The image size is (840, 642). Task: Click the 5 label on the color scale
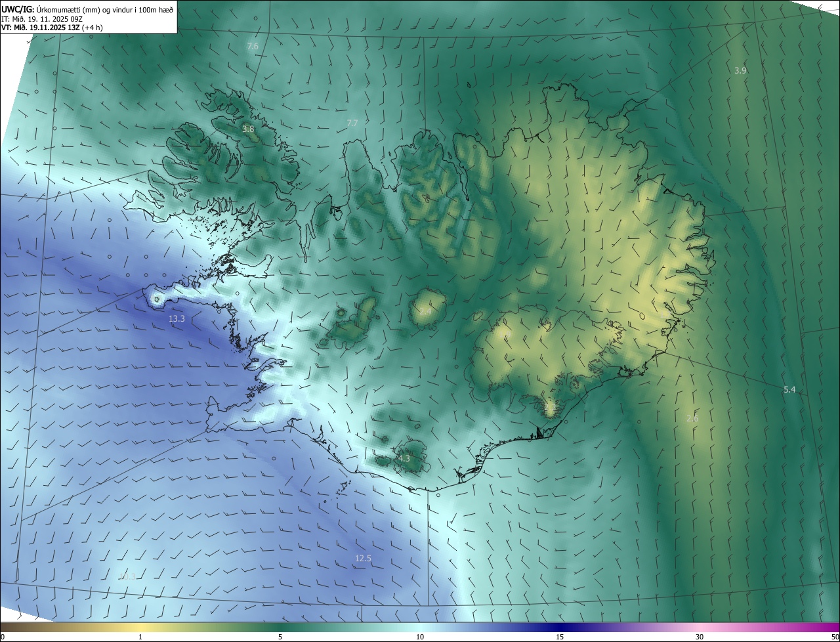coord(280,637)
